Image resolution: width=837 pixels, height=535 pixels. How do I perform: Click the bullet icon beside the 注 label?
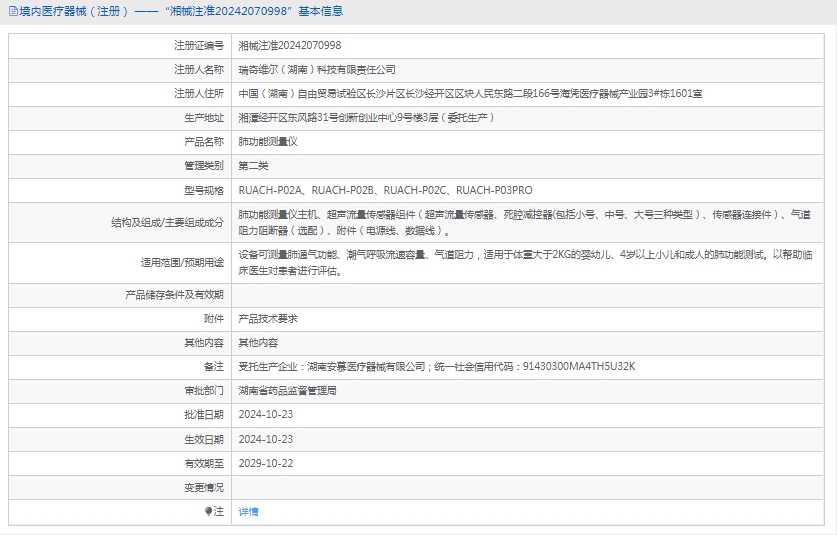coord(209,511)
